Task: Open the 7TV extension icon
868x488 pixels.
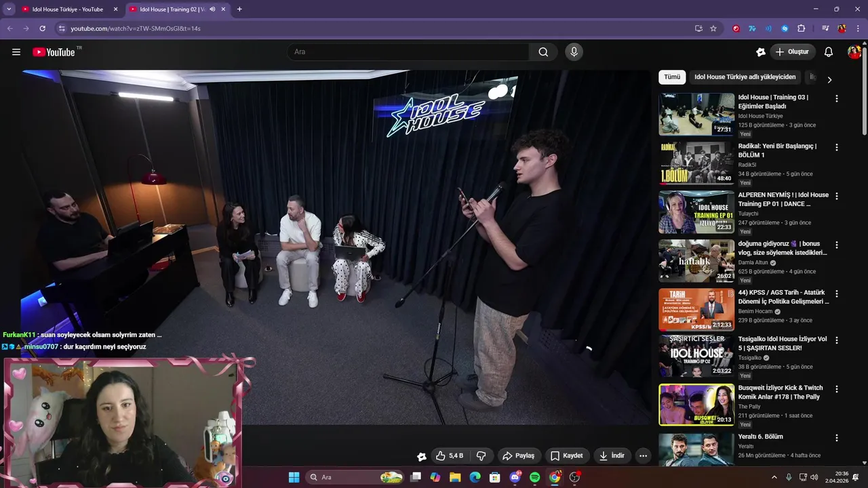Action: [752, 28]
